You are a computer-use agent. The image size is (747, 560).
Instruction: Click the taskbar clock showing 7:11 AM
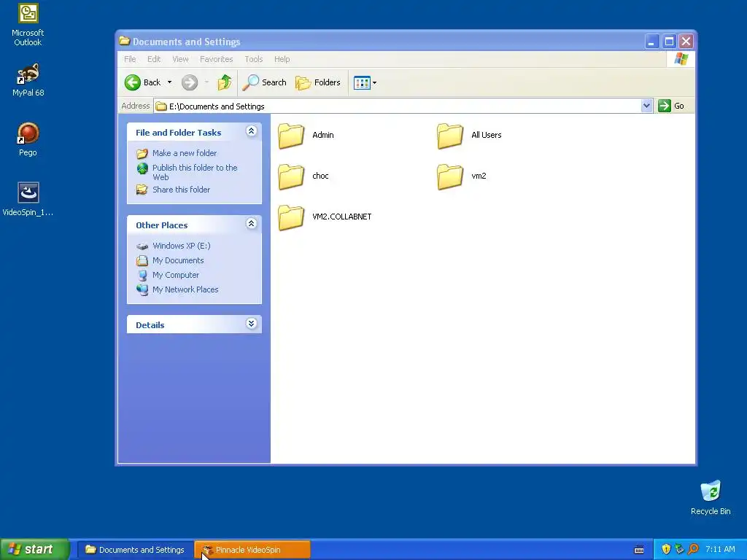[720, 550]
